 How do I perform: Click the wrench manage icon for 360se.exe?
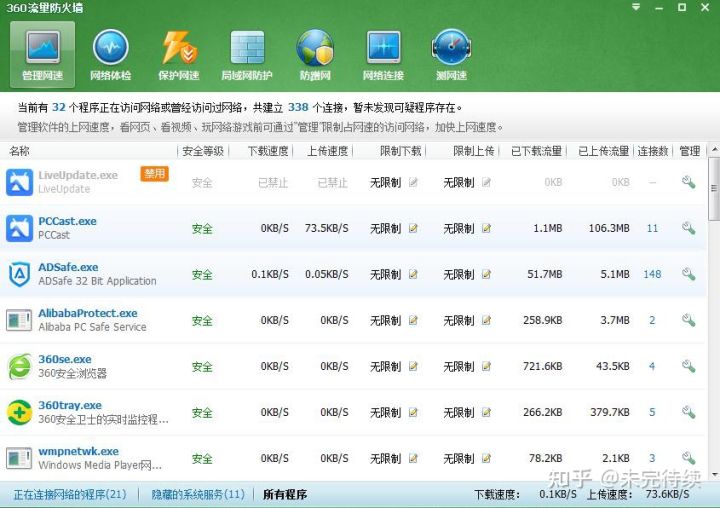pos(688,366)
